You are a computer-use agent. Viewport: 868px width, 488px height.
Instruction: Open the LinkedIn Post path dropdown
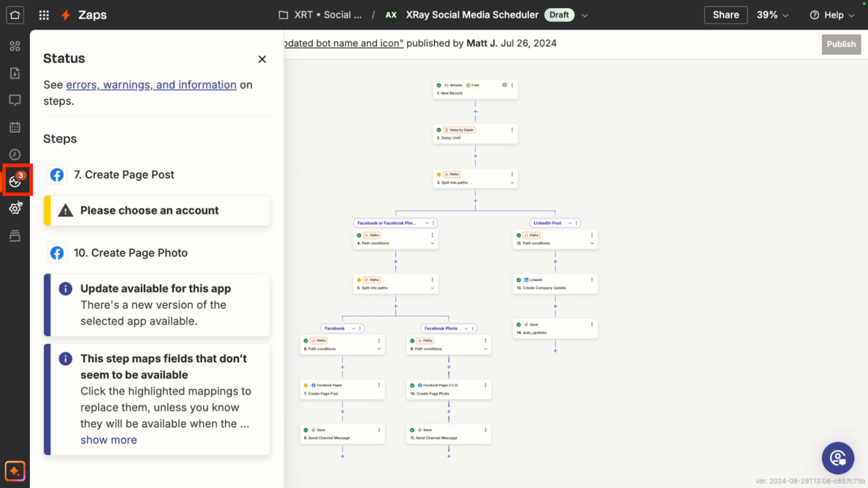570,223
